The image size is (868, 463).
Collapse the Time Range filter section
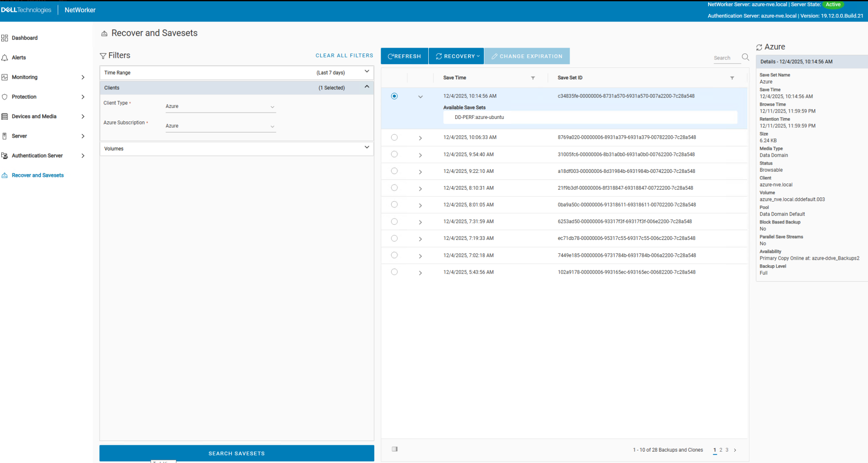tap(367, 72)
